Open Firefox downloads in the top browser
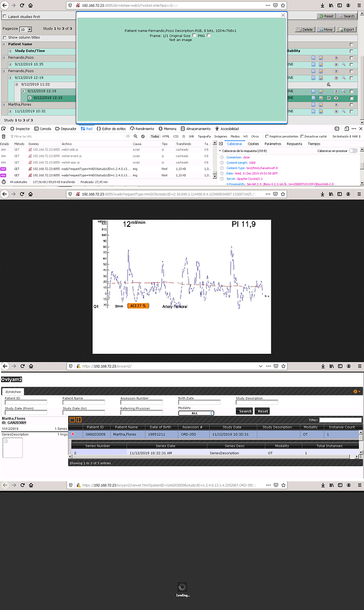The width and height of the screenshot is (364, 610). pos(322,6)
